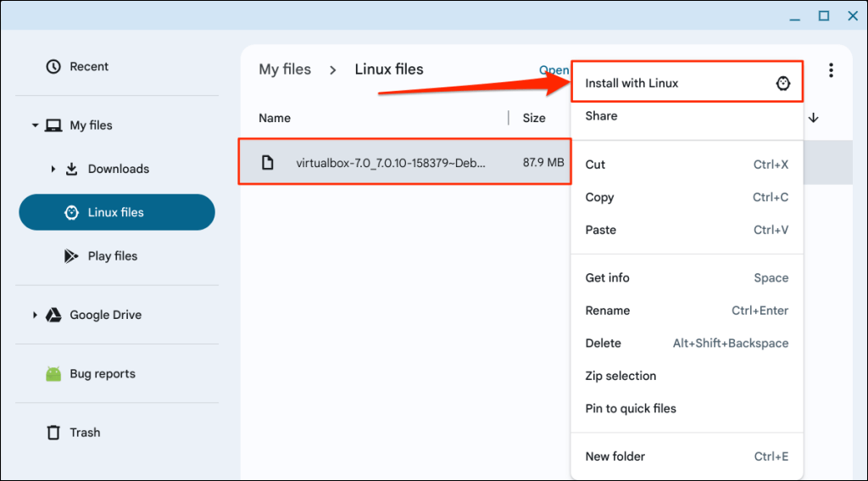Open the three-dot more options menu
The height and width of the screenshot is (481, 868).
click(831, 70)
